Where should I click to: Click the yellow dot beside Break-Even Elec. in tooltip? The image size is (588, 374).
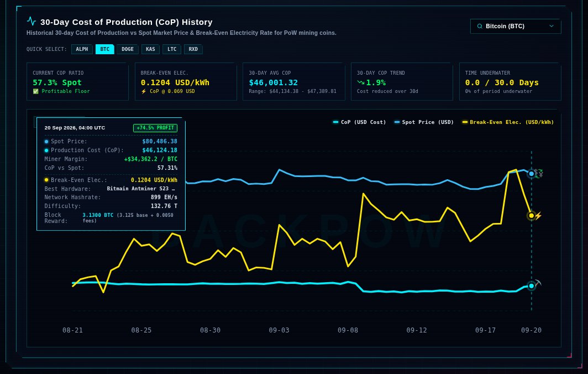coord(46,180)
